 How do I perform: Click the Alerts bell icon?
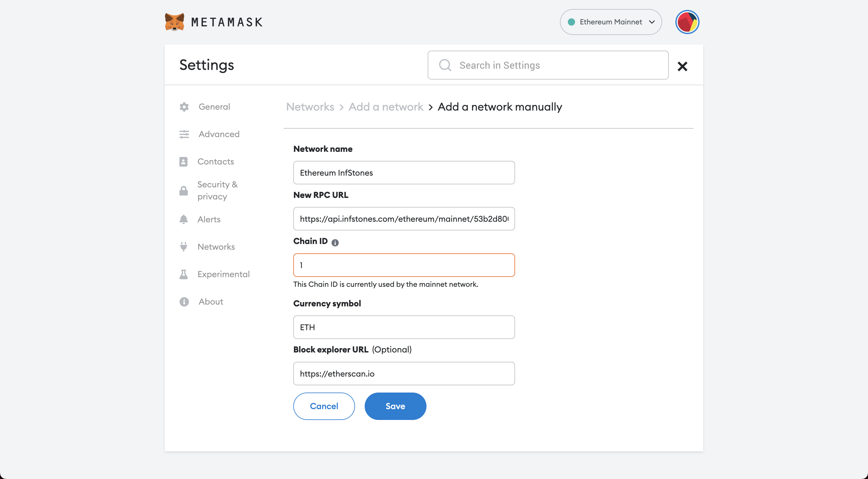(184, 219)
